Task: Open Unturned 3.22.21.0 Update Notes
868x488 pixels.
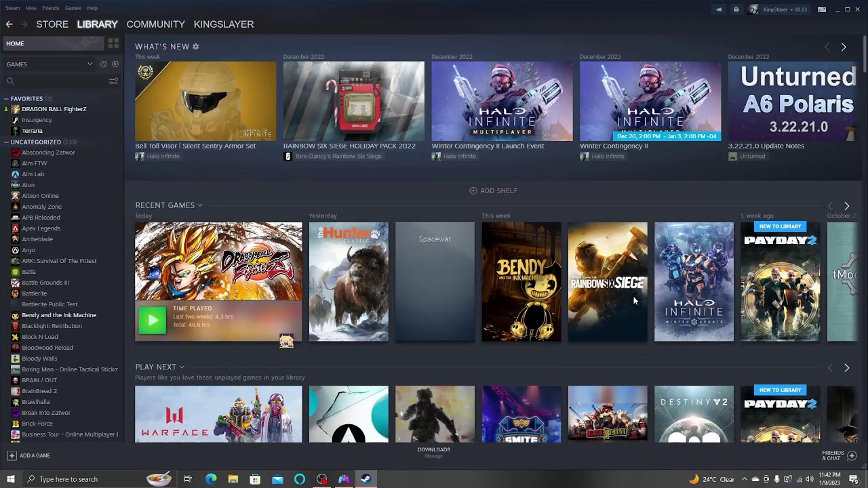Action: [792, 101]
